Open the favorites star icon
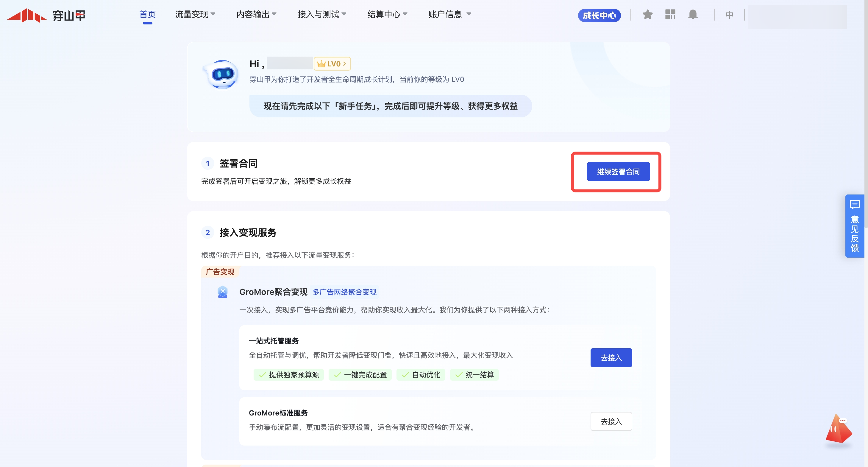 (x=647, y=15)
